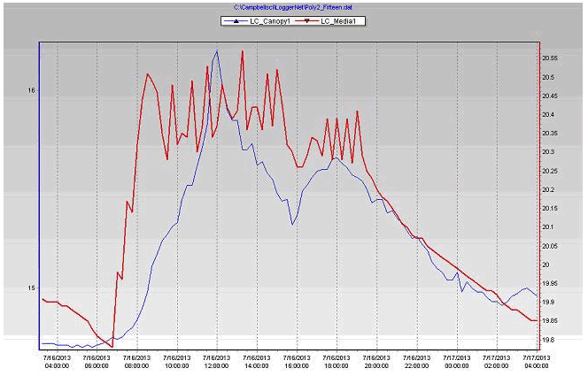Click the 7/16/2013 12:00:00 time label

[217, 362]
